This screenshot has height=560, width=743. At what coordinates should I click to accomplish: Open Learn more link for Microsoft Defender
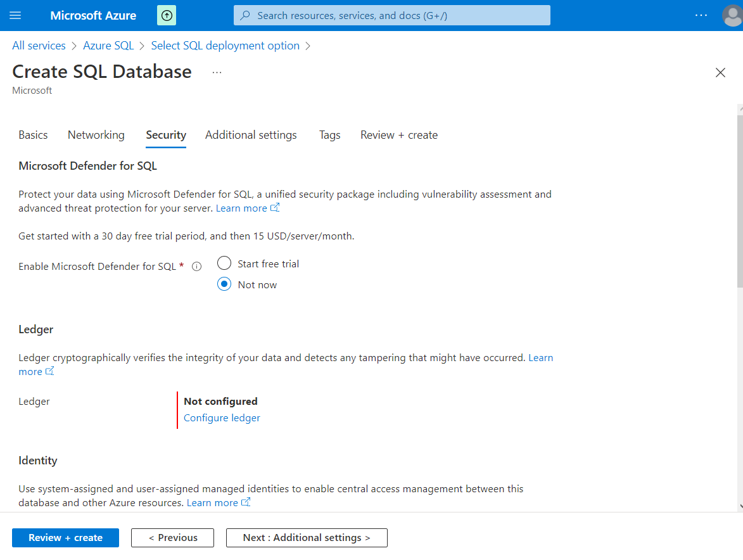tap(248, 208)
